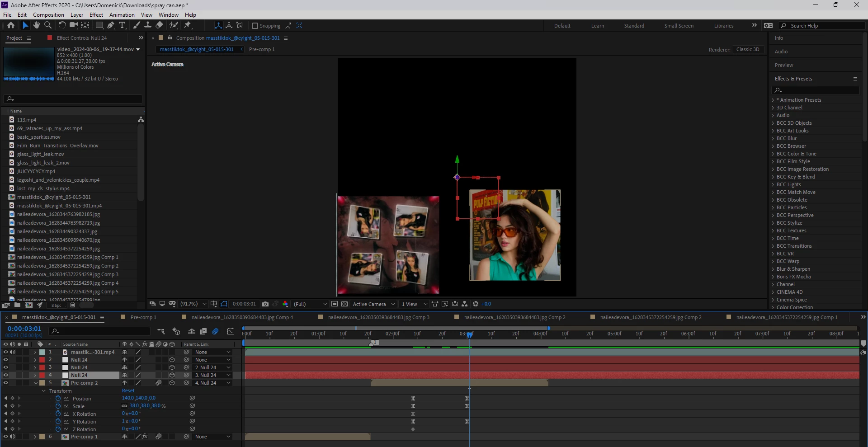Hide layer 1 masstik video with eye icon

click(x=6, y=353)
